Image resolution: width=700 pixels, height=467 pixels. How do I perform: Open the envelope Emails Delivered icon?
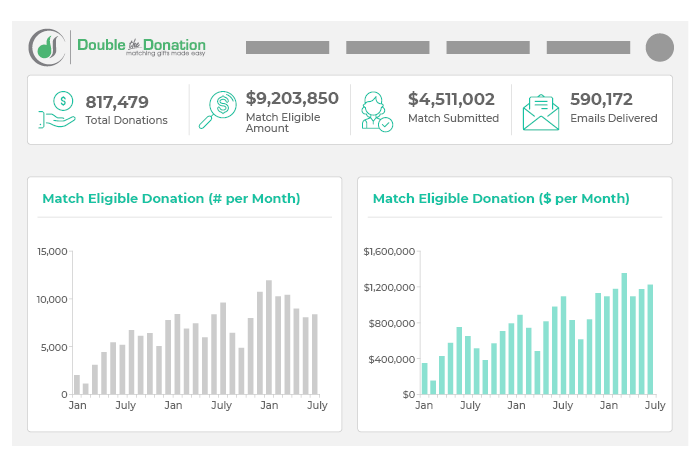click(x=541, y=110)
